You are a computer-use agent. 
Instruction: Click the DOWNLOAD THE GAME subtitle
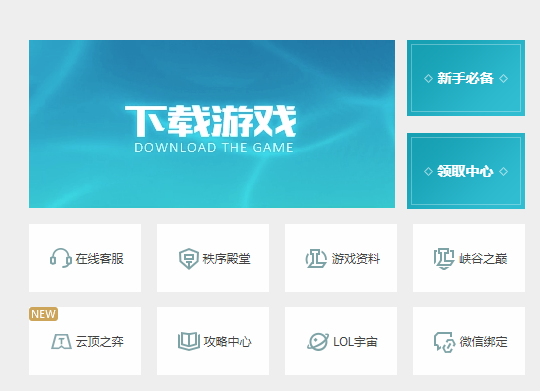coord(214,147)
